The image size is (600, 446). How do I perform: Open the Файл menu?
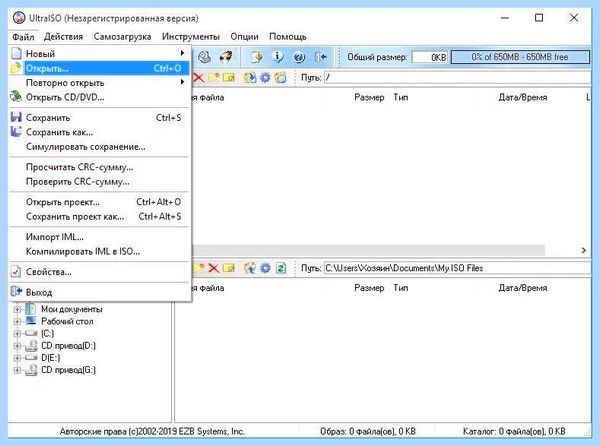pyautogui.click(x=23, y=37)
